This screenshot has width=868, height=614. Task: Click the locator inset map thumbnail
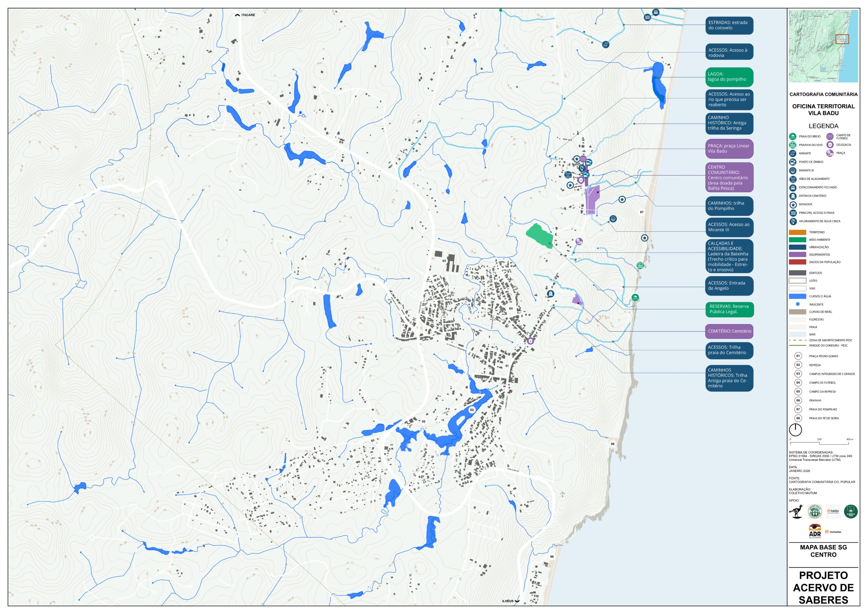(823, 46)
